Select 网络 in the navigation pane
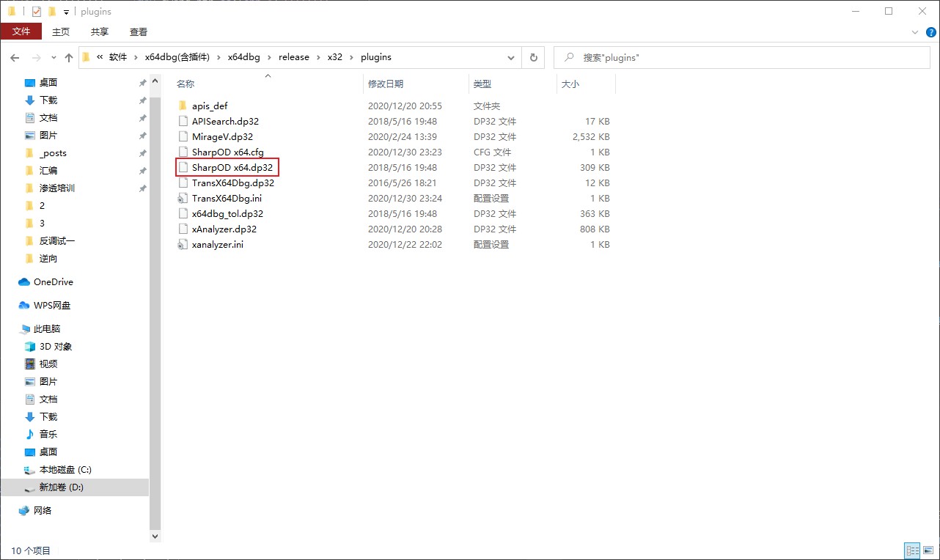The width and height of the screenshot is (940, 560). [43, 511]
